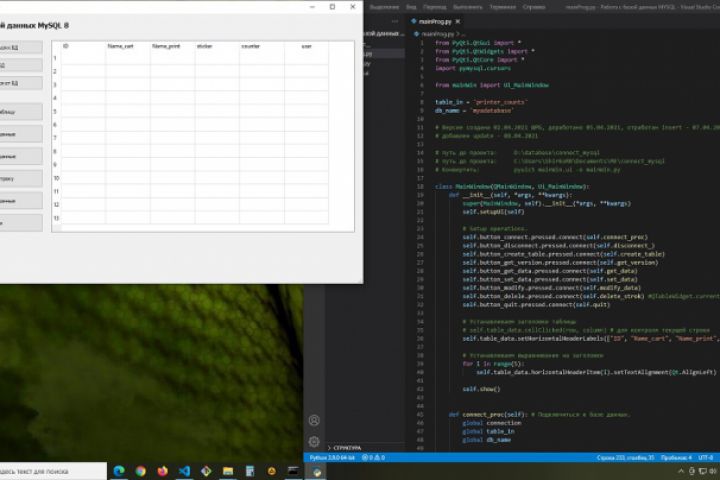Maximize the MySQL app window
The height and width of the screenshot is (480, 720).
click(332, 7)
